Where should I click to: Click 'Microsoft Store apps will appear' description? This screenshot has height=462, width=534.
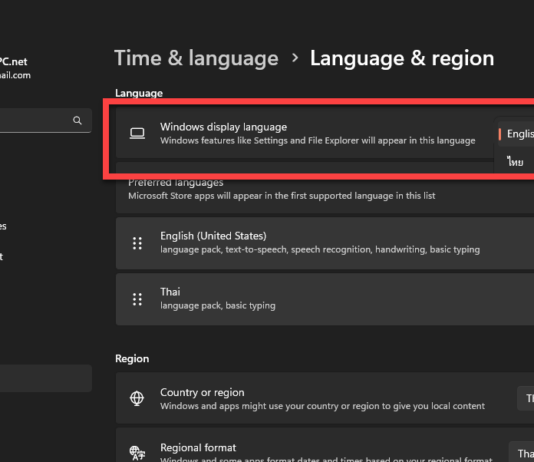pos(282,196)
